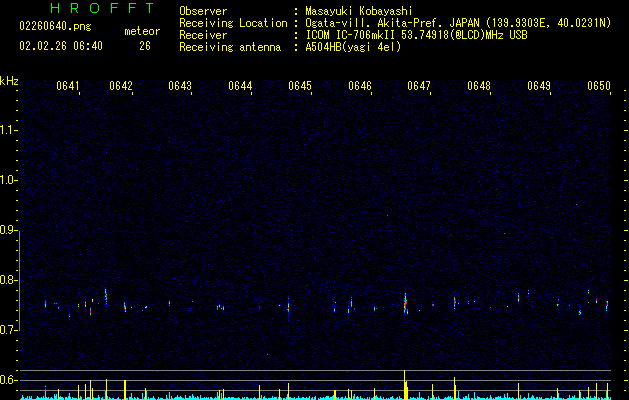Viewport: 629px width, 400px height.
Task: Click the 0649 time marker
Action: coord(539,86)
